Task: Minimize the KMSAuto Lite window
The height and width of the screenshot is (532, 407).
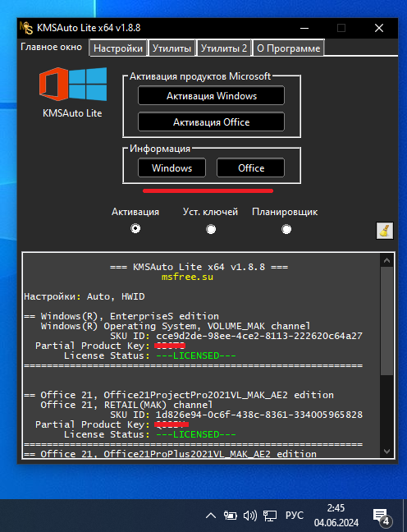Action: pyautogui.click(x=304, y=28)
